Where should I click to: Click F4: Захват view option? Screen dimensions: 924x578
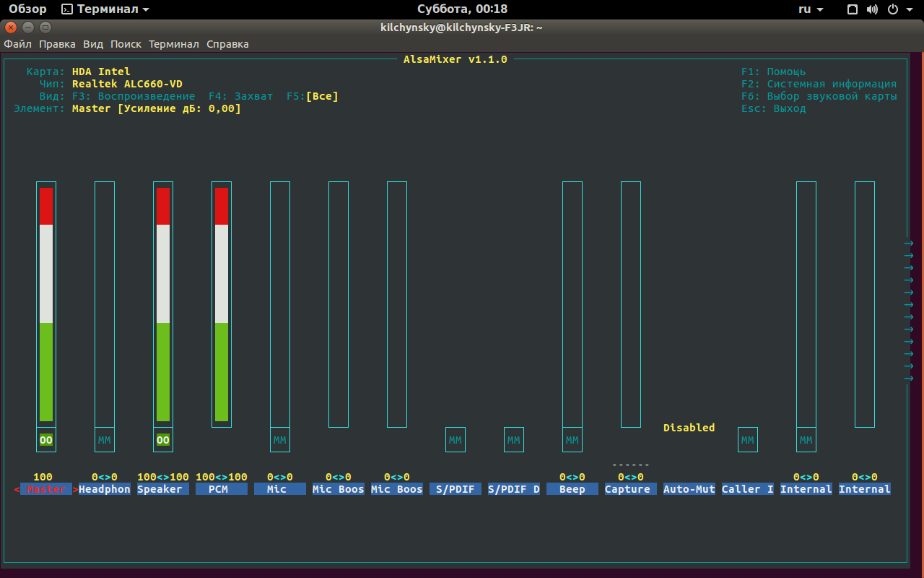point(241,96)
